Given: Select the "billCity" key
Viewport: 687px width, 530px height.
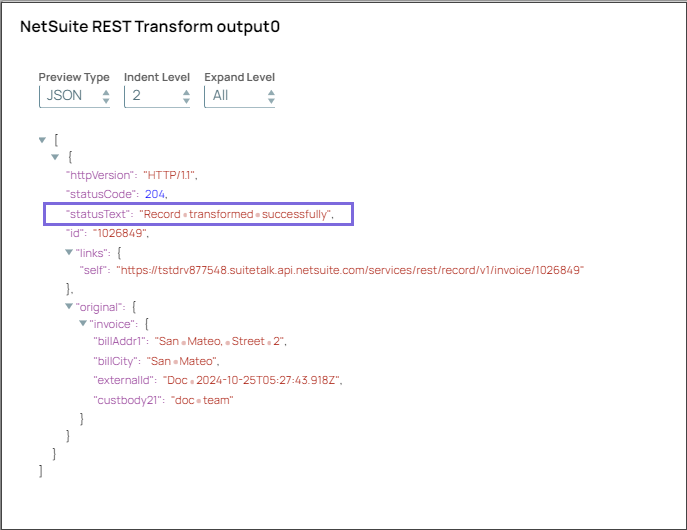Looking at the screenshot, I should 115,361.
